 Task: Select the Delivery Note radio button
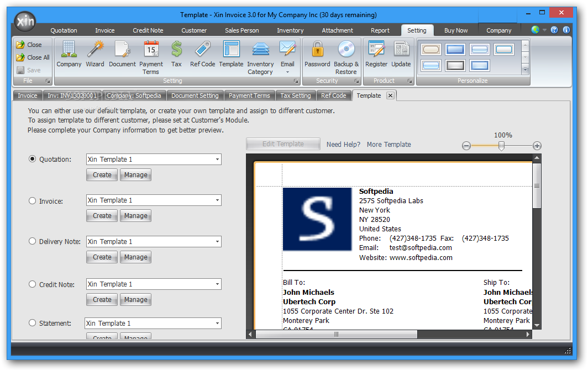point(32,241)
